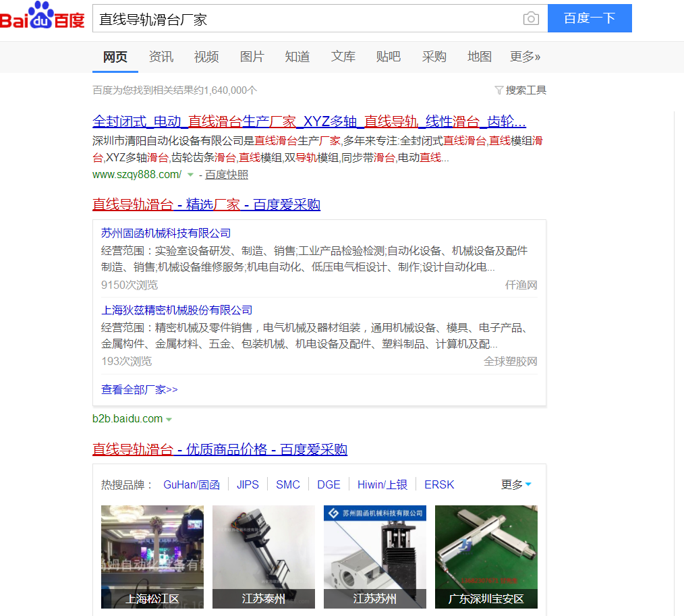684x616 pixels.
Task: Expand 更多 brands dropdown
Action: (x=516, y=484)
